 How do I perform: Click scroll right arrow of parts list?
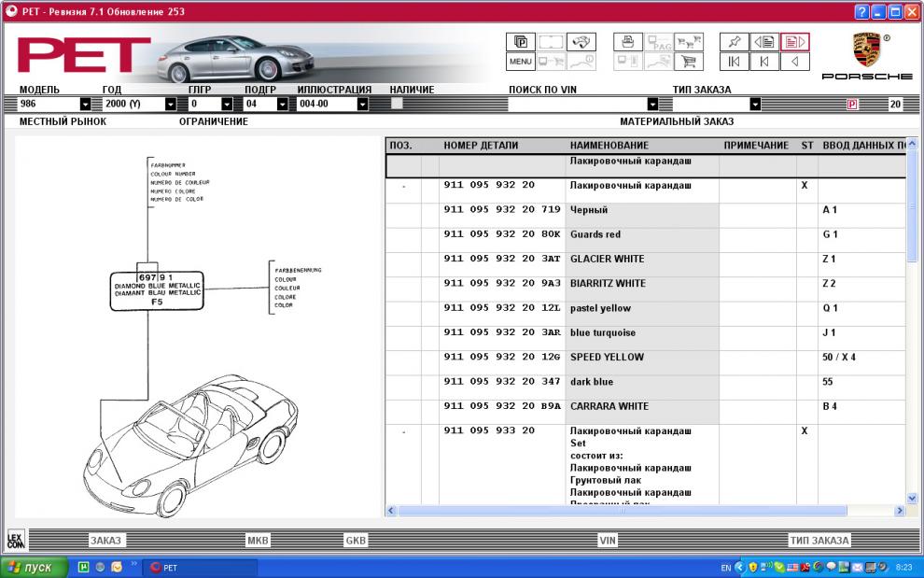[x=899, y=510]
